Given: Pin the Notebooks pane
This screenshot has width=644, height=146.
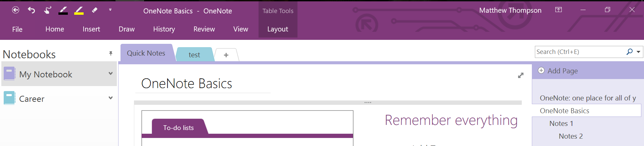Looking at the screenshot, I should [x=110, y=53].
